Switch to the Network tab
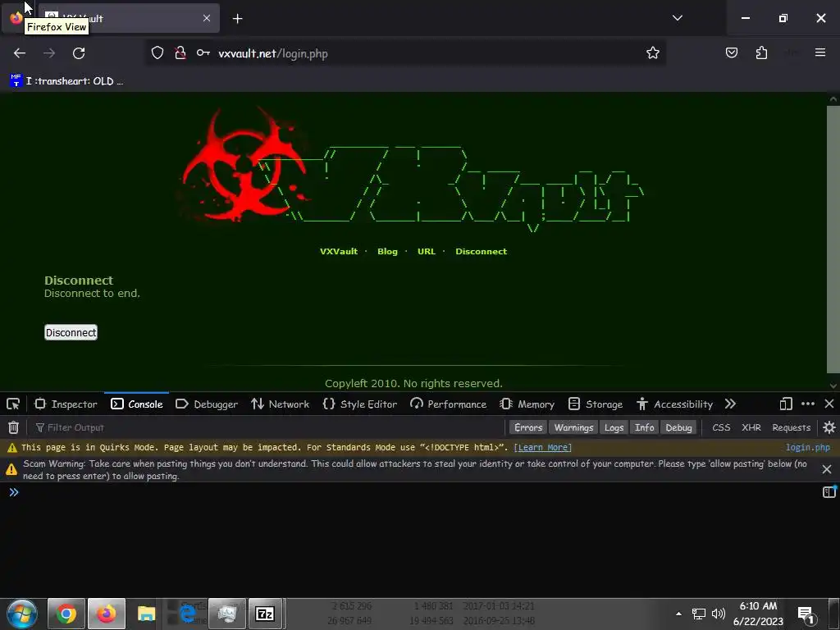The height and width of the screenshot is (630, 840). click(281, 404)
